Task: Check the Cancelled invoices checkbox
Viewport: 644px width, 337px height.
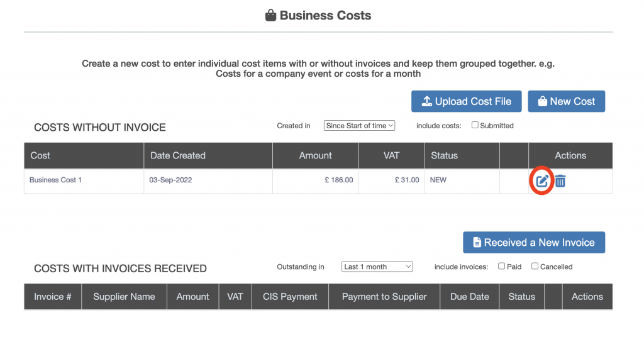Action: 535,266
